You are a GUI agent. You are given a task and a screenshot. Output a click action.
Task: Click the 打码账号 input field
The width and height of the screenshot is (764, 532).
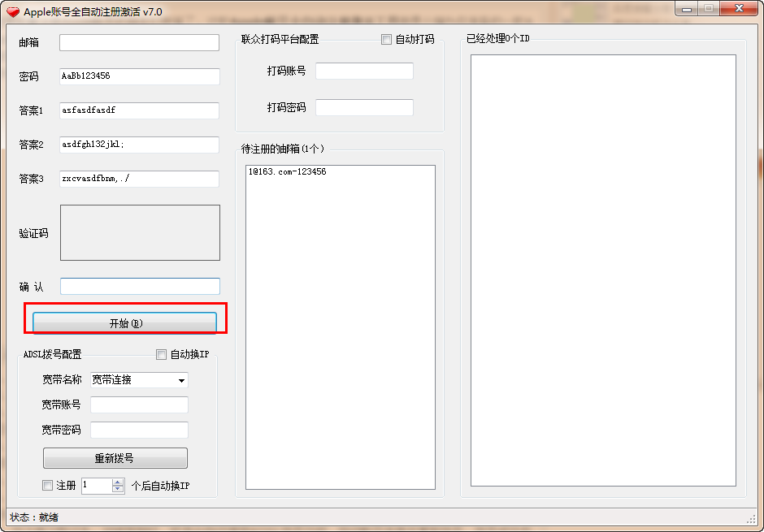coord(364,71)
